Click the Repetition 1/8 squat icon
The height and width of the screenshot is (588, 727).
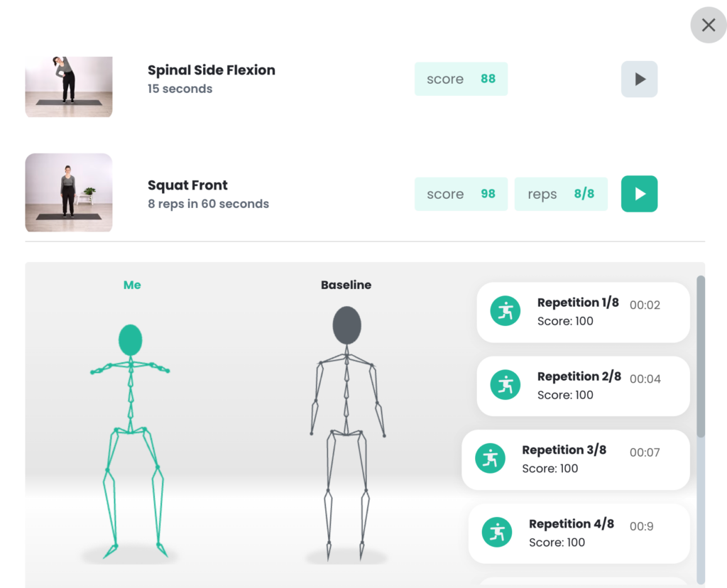505,311
